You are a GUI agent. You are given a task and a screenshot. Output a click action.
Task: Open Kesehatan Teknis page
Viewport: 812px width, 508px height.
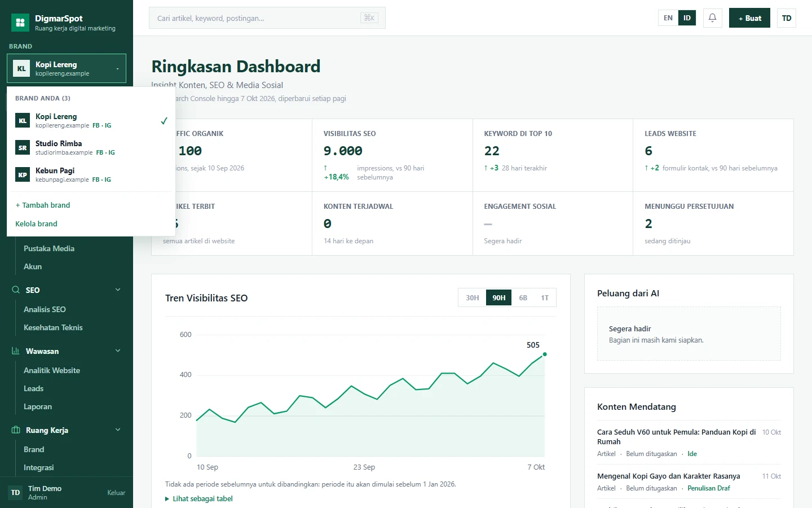point(53,327)
